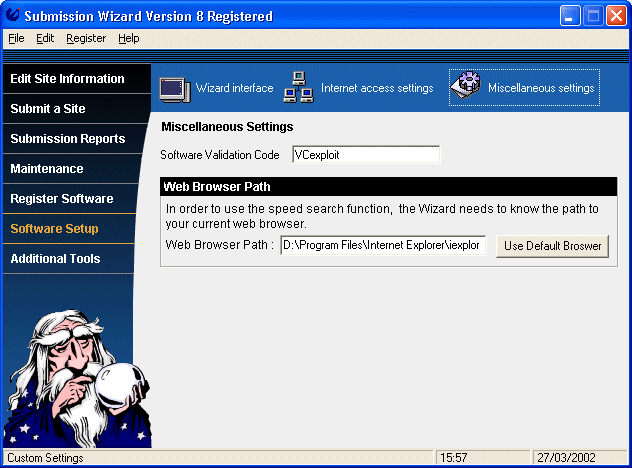
Task: Open Register Software section
Action: tap(70, 198)
